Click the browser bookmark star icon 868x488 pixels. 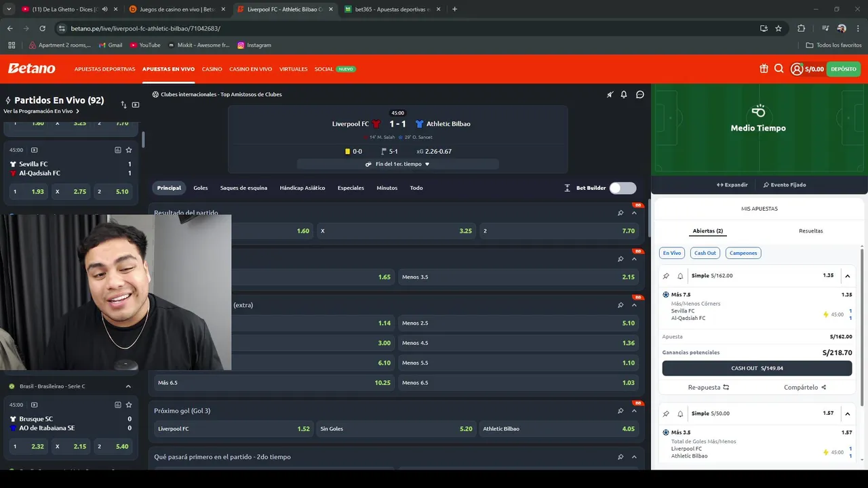[778, 28]
